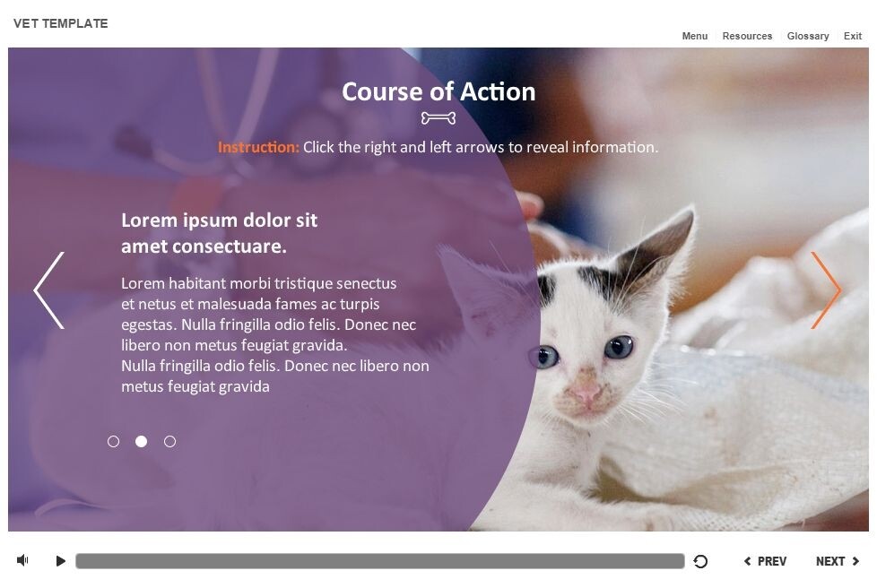Click the chevron beside NEXT
Screen dimensions: 877x588
click(x=855, y=561)
